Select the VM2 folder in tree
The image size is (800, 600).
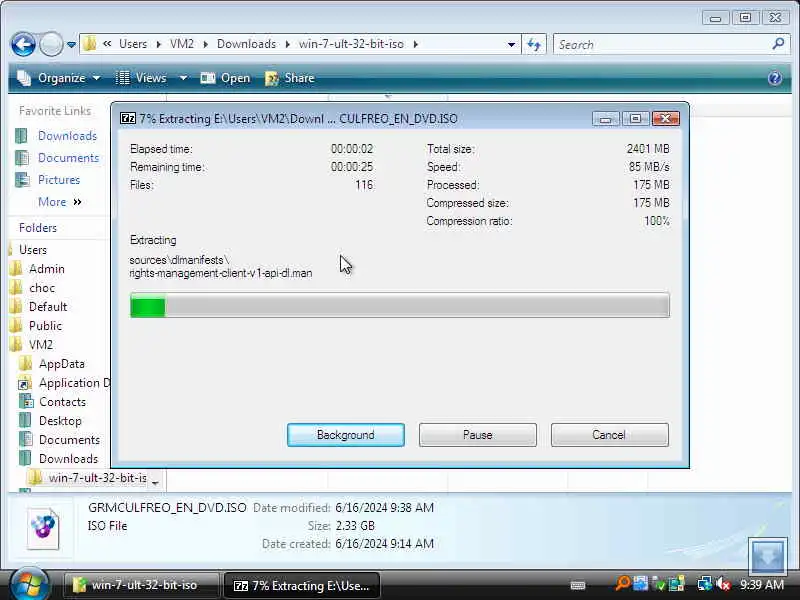click(x=41, y=344)
